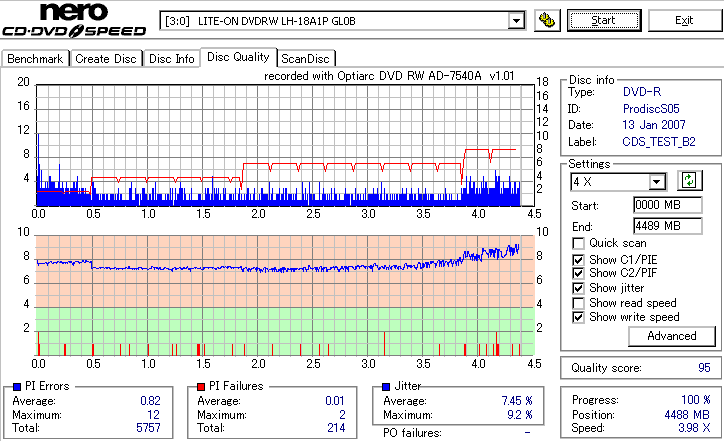Disable Show write speed checkbox
Image resolution: width=724 pixels, height=441 pixels.
[578, 317]
